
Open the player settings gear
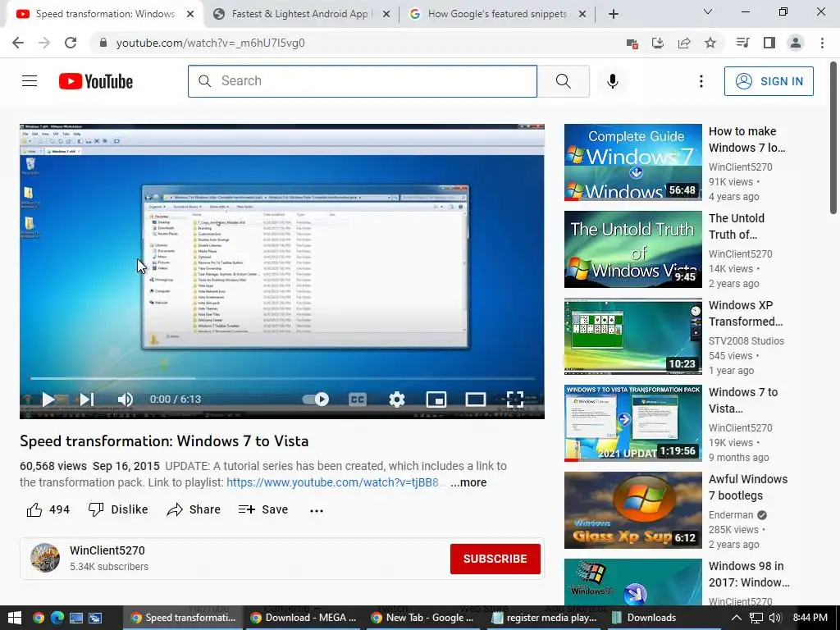click(x=397, y=399)
